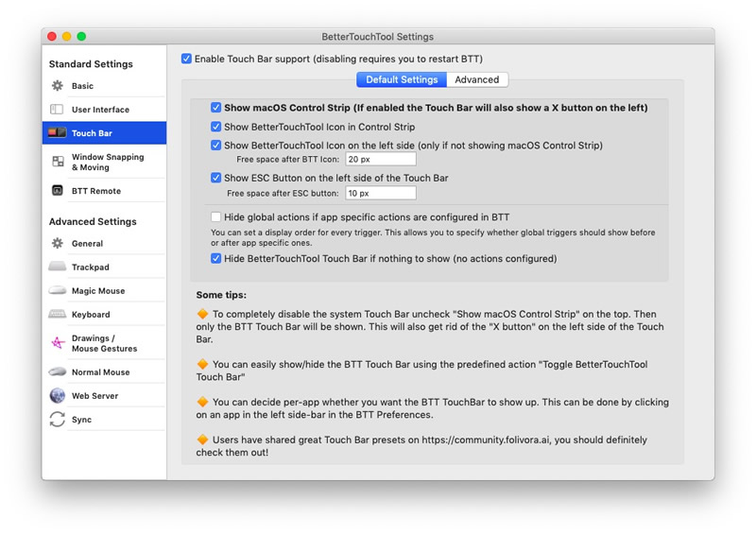Screen dimensions: 756x535
Task: Open the Web Server section
Action: pos(104,396)
